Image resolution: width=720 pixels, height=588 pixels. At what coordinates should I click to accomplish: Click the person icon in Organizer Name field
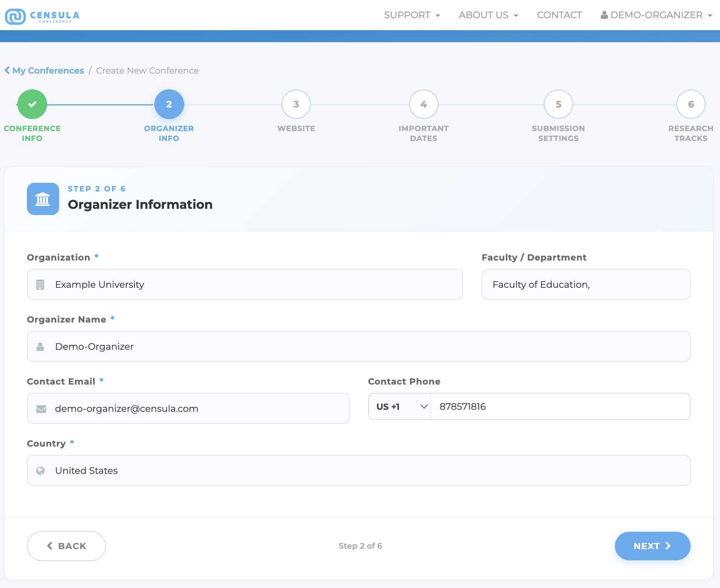pyautogui.click(x=40, y=347)
